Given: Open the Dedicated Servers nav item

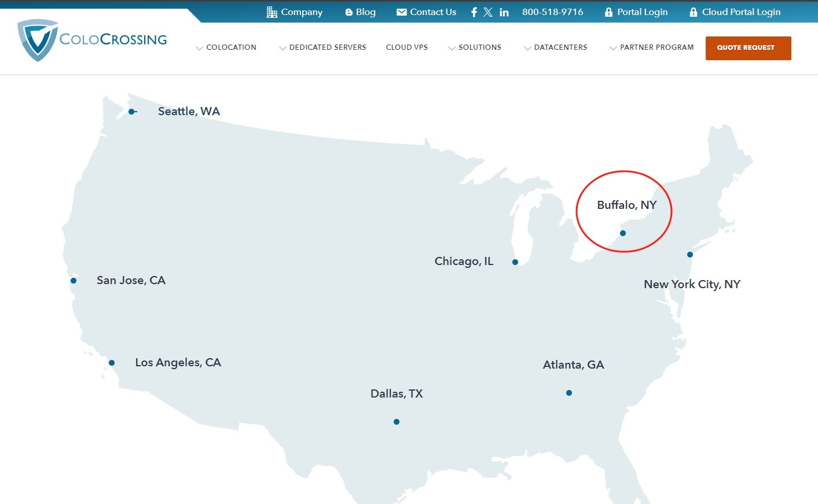Looking at the screenshot, I should (328, 47).
